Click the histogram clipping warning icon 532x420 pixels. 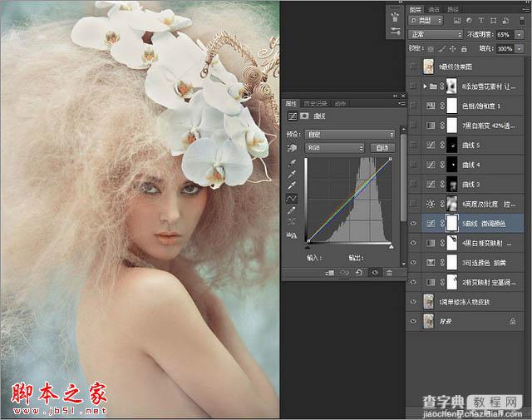[292, 235]
